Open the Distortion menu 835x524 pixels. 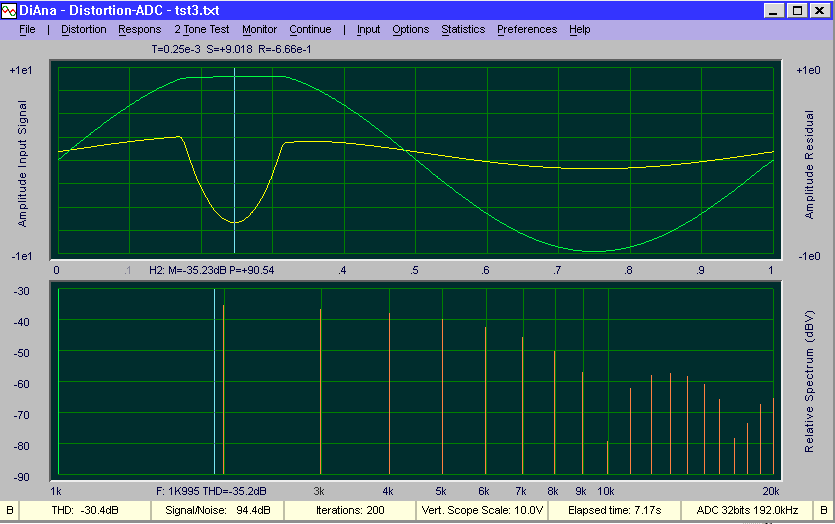(x=84, y=30)
